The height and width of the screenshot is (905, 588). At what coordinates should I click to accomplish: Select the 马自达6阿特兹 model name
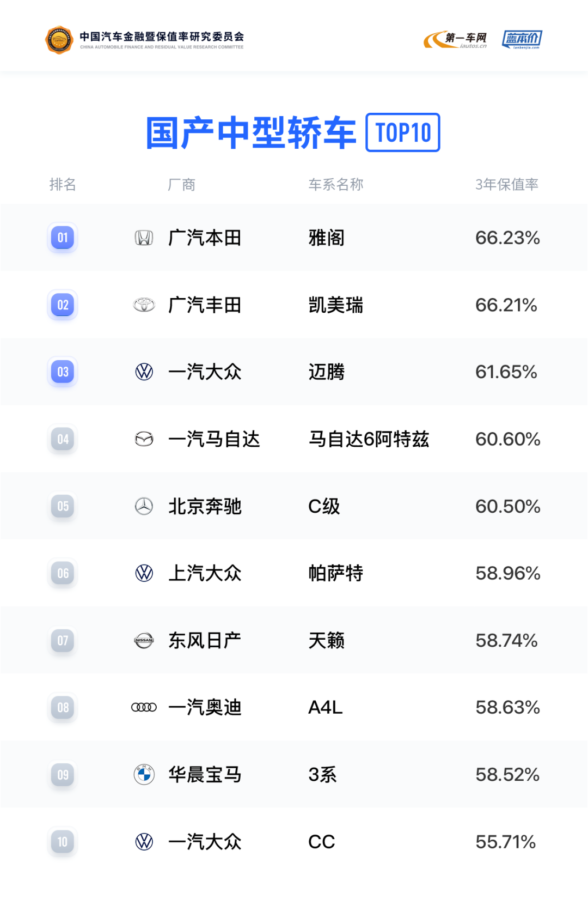pos(369,439)
